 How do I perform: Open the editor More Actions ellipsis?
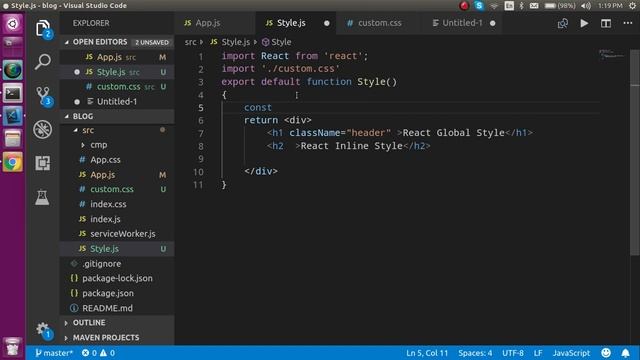(x=628, y=23)
